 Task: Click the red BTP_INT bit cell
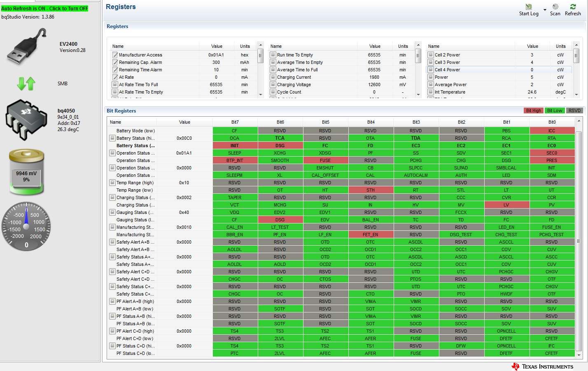click(235, 160)
